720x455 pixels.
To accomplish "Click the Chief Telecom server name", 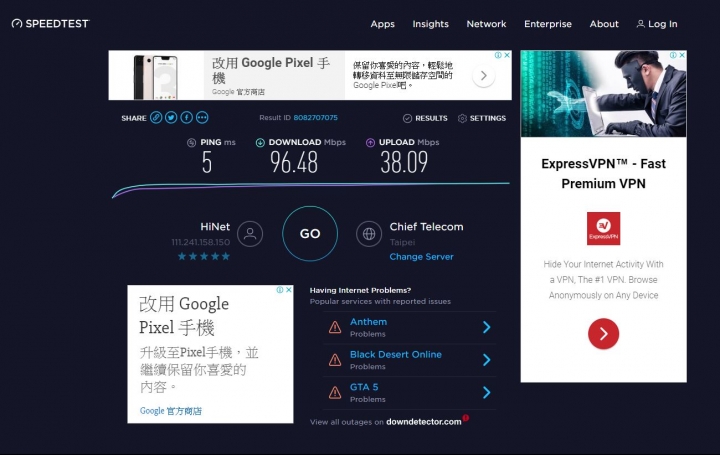I will [x=426, y=226].
